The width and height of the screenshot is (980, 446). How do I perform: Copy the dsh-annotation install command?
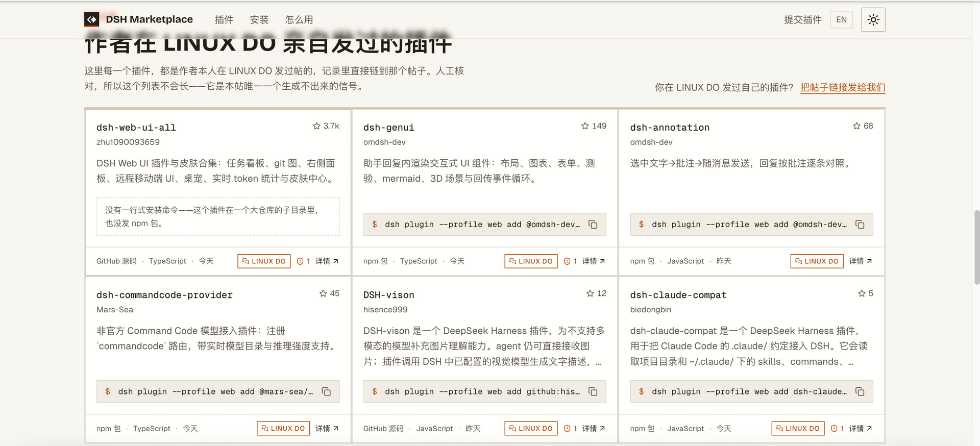(x=860, y=225)
